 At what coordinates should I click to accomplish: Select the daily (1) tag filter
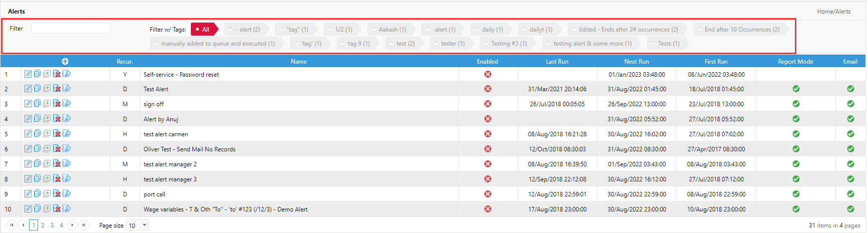489,29
